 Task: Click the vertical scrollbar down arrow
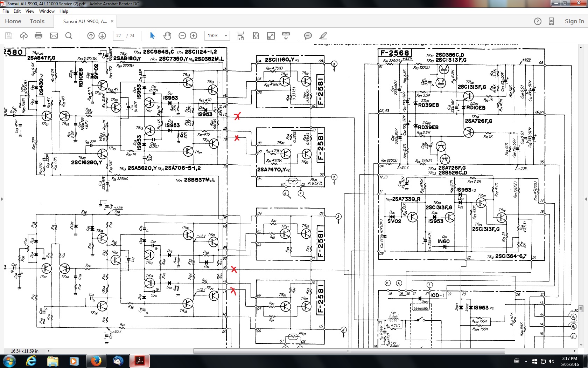(x=581, y=346)
